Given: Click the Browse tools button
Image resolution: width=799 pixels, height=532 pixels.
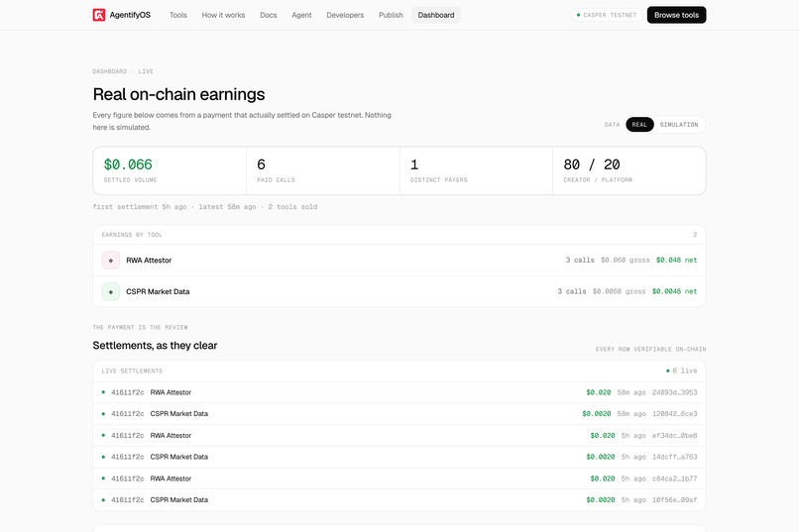Looking at the screenshot, I should click(676, 15).
